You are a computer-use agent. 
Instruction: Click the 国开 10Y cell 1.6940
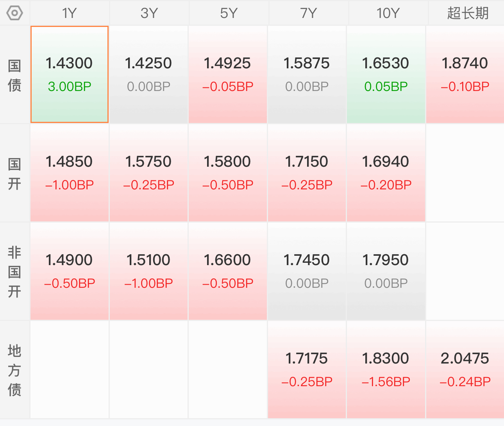point(386,173)
